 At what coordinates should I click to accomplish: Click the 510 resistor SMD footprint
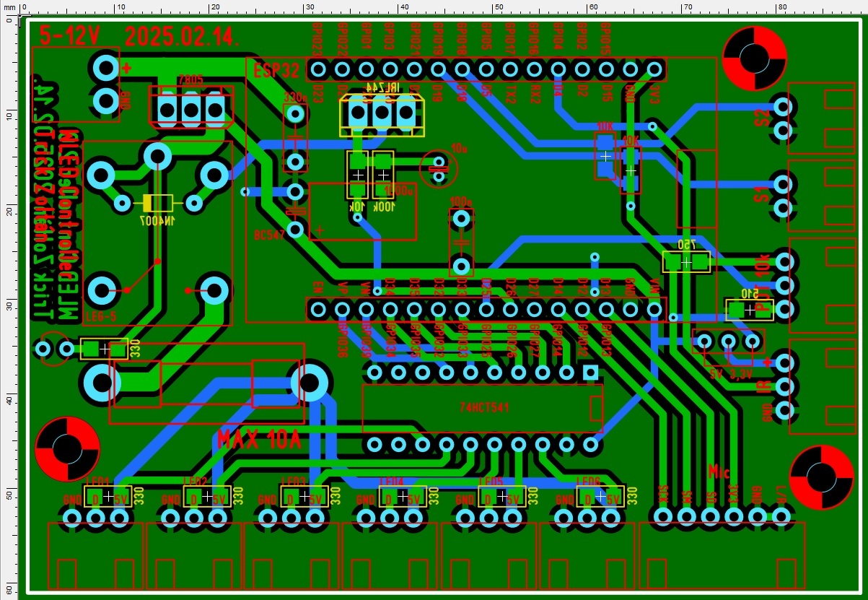tap(750, 310)
